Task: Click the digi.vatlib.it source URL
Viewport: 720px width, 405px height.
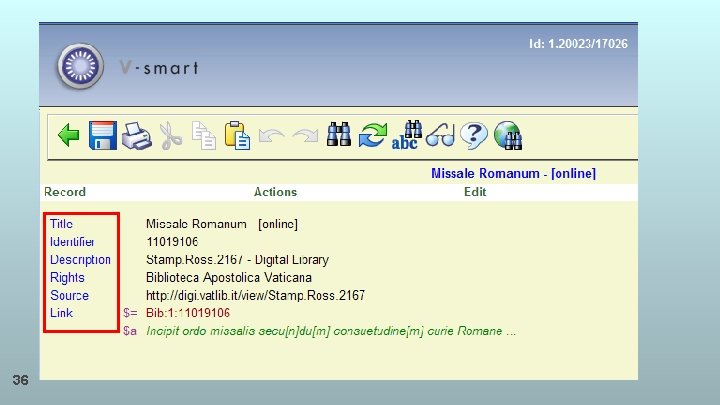Action: tap(255, 295)
